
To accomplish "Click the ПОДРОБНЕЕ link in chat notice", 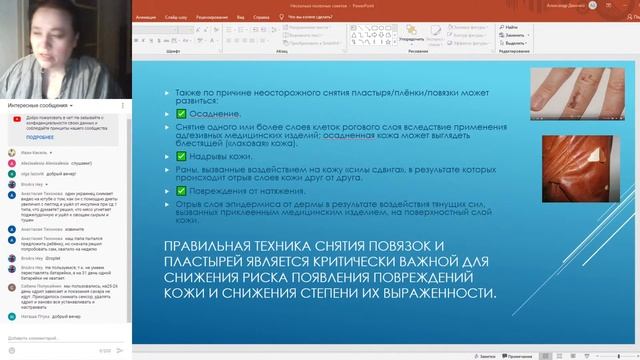I will tap(40, 138).
